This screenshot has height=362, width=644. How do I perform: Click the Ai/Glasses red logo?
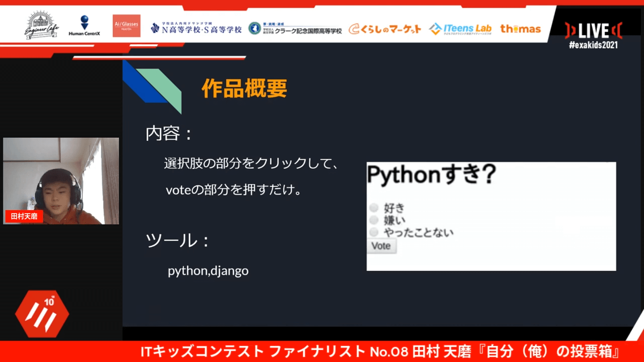126,26
